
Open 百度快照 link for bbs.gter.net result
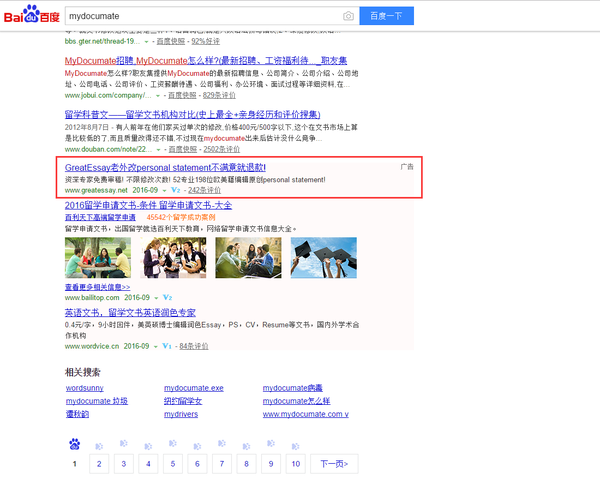pyautogui.click(x=171, y=41)
